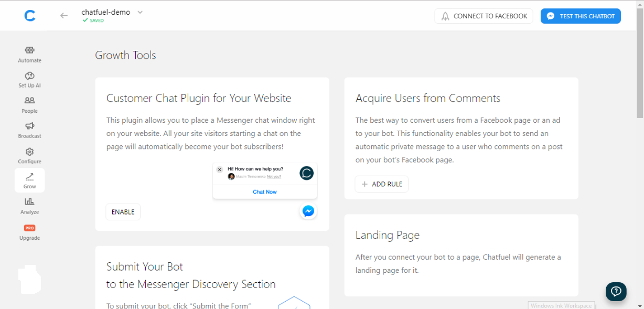Open the help question mark widget
Image resolution: width=644 pixels, height=309 pixels.
616,291
